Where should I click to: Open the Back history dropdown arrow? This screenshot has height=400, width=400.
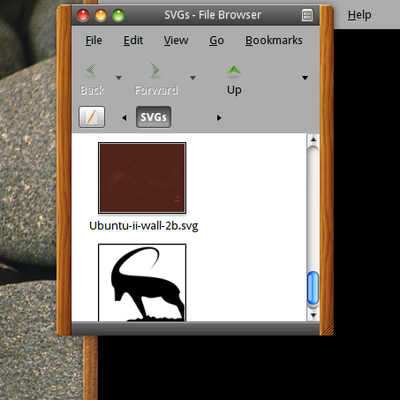click(118, 78)
